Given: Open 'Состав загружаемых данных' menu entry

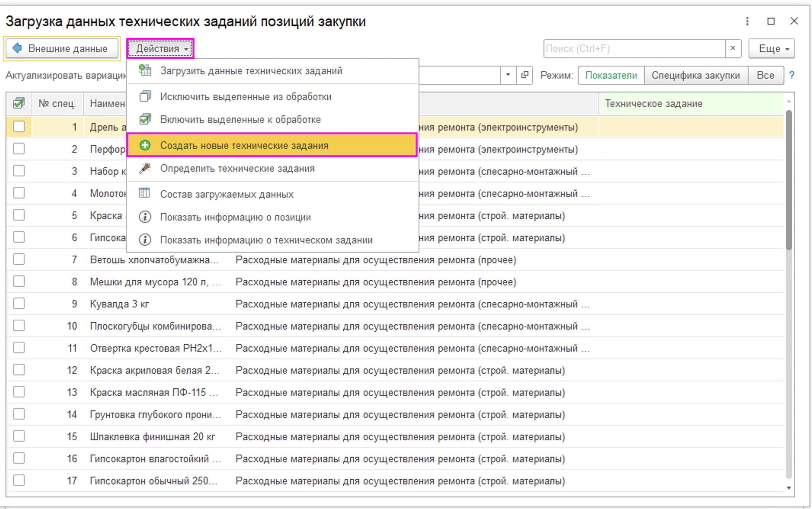Looking at the screenshot, I should pos(273,194).
